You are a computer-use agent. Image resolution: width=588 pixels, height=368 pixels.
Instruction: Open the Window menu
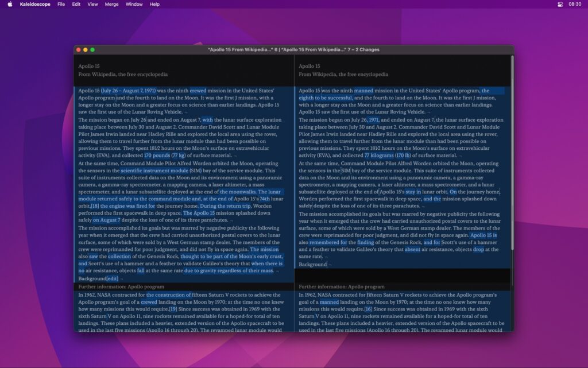(x=134, y=4)
